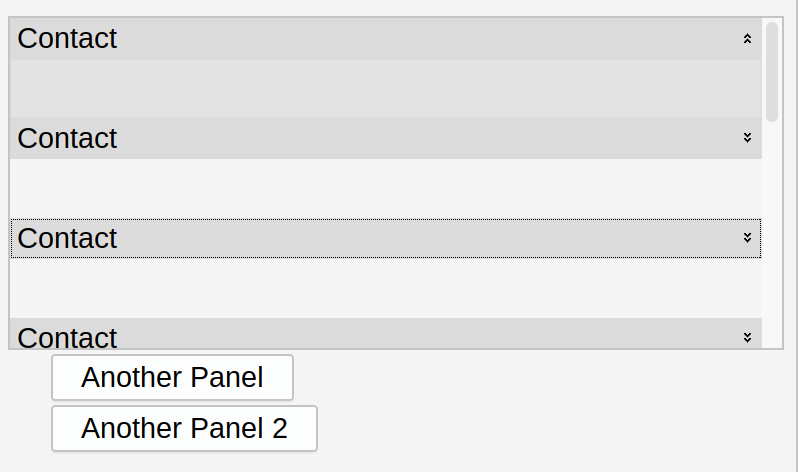Click the fourth Contact header title at the bottom

[x=67, y=337]
